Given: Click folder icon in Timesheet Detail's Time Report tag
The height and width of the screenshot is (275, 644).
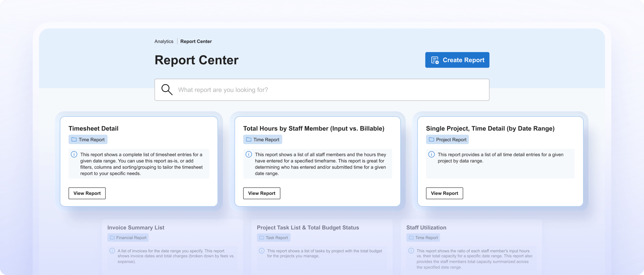Looking at the screenshot, I should pyautogui.click(x=74, y=139).
